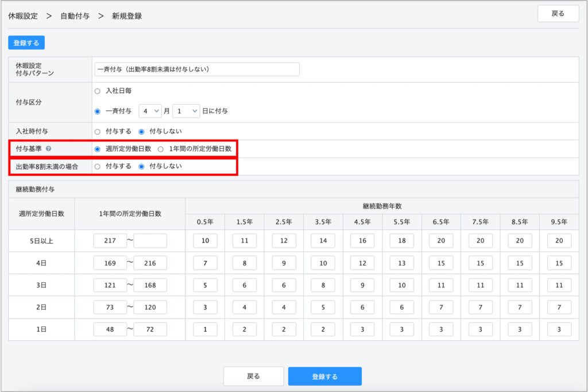Select 付与しない for 出勤率8割未満の場合
The width and height of the screenshot is (588, 392).
click(x=141, y=166)
